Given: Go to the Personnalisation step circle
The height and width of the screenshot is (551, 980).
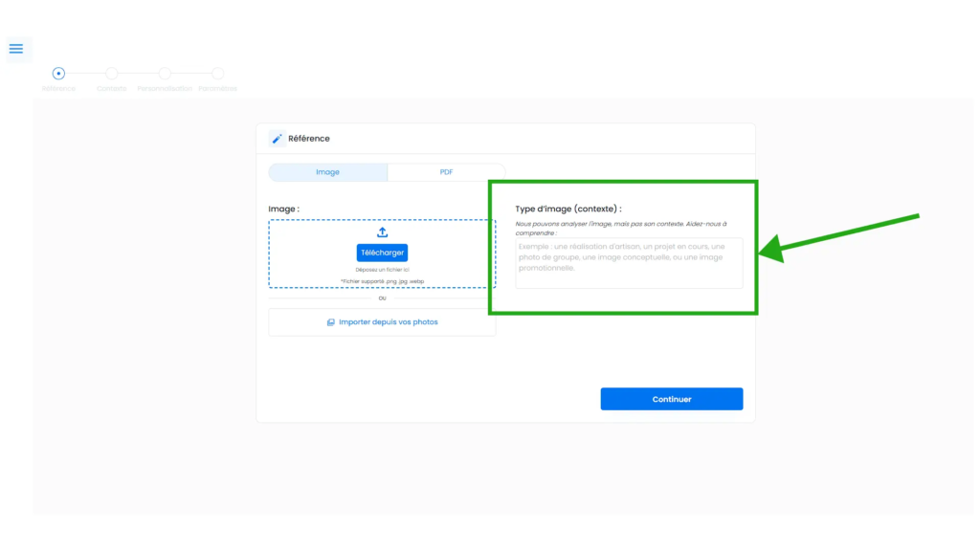Looking at the screenshot, I should (x=165, y=74).
